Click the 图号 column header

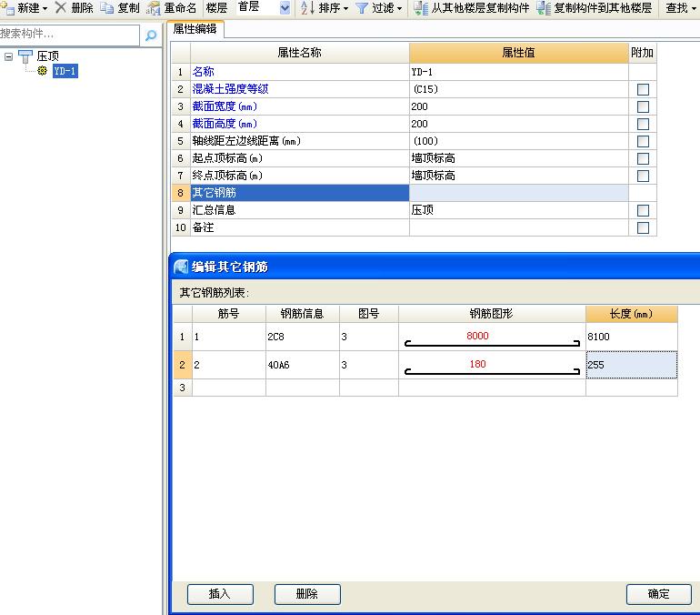coord(369,314)
